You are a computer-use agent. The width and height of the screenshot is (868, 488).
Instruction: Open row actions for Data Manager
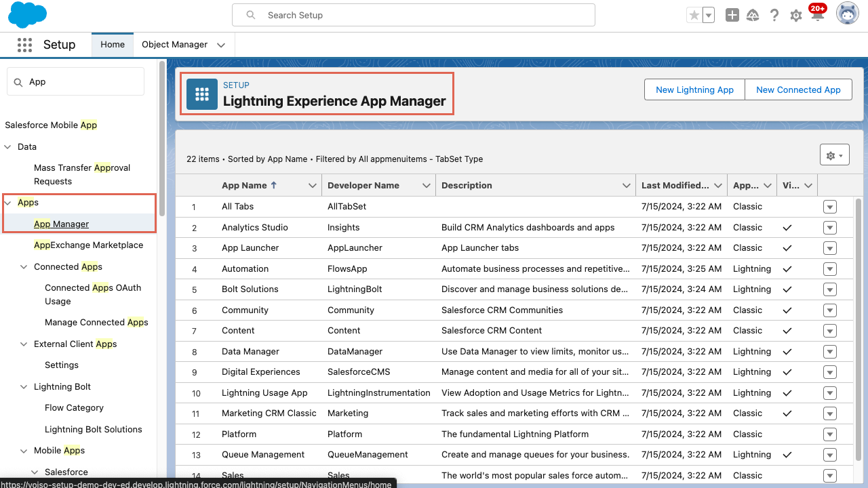pyautogui.click(x=830, y=352)
